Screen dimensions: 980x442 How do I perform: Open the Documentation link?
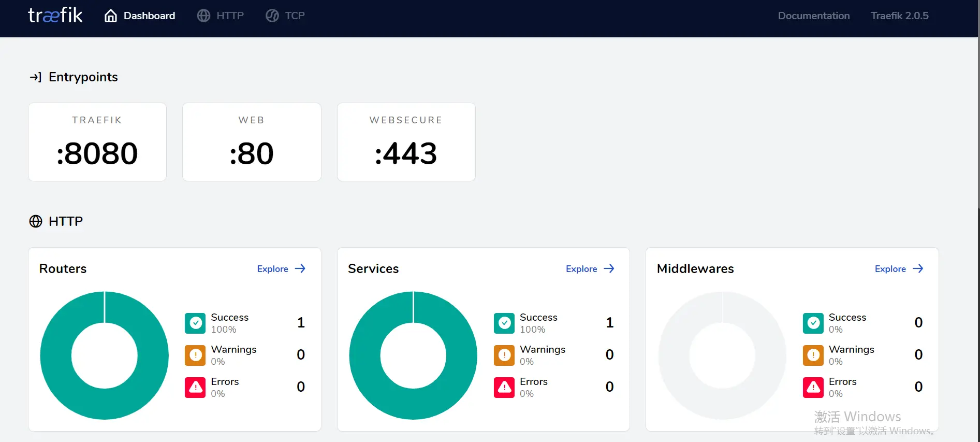point(814,16)
